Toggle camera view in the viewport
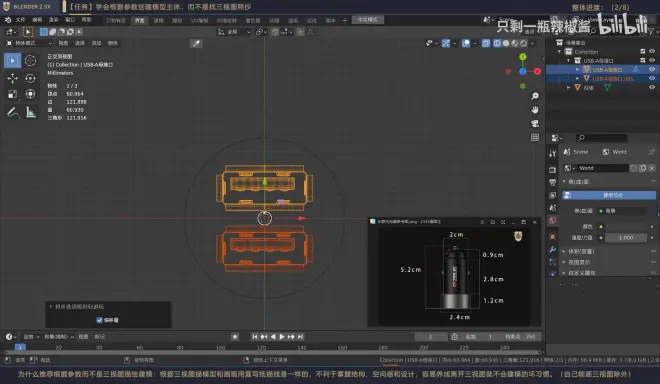Image resolution: width=660 pixels, height=384 pixels. point(535,123)
